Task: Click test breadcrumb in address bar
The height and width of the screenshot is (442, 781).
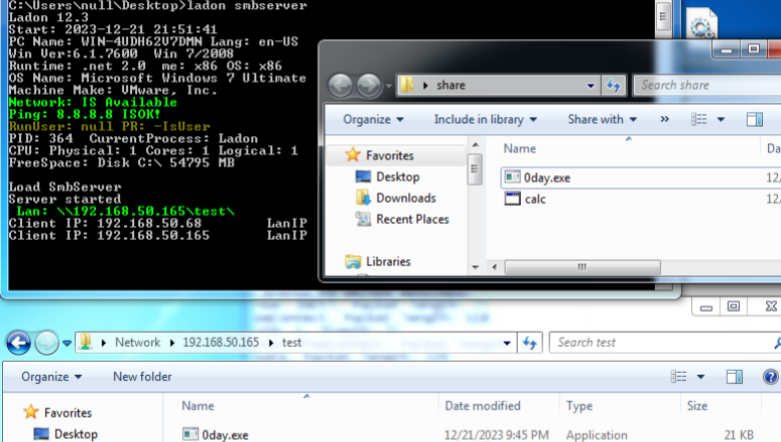Action: (291, 342)
